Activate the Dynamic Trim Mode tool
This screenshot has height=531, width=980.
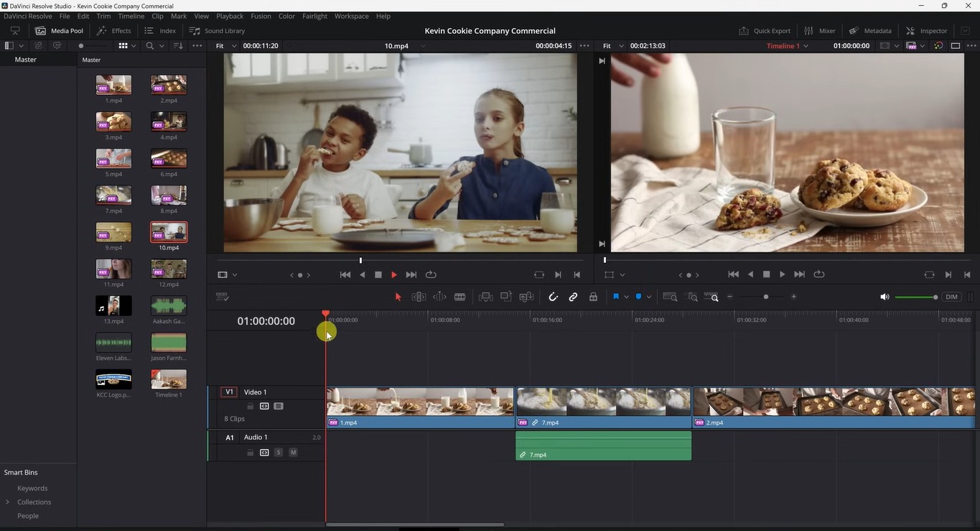tap(439, 297)
